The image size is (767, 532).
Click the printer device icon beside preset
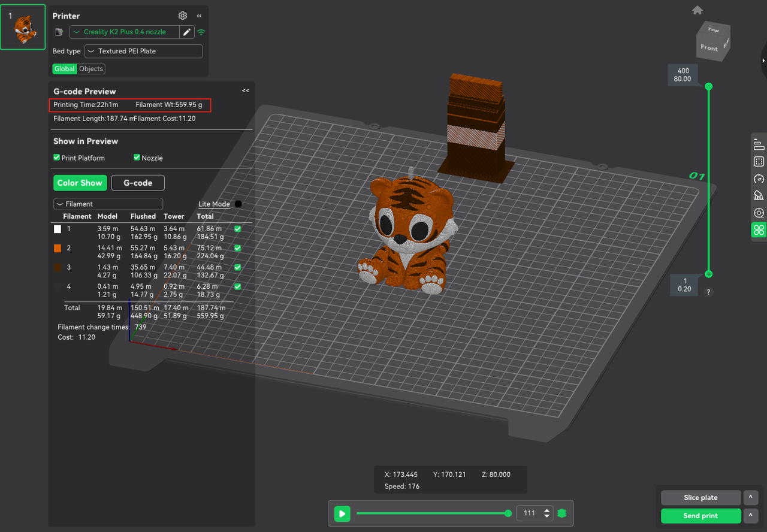point(59,32)
